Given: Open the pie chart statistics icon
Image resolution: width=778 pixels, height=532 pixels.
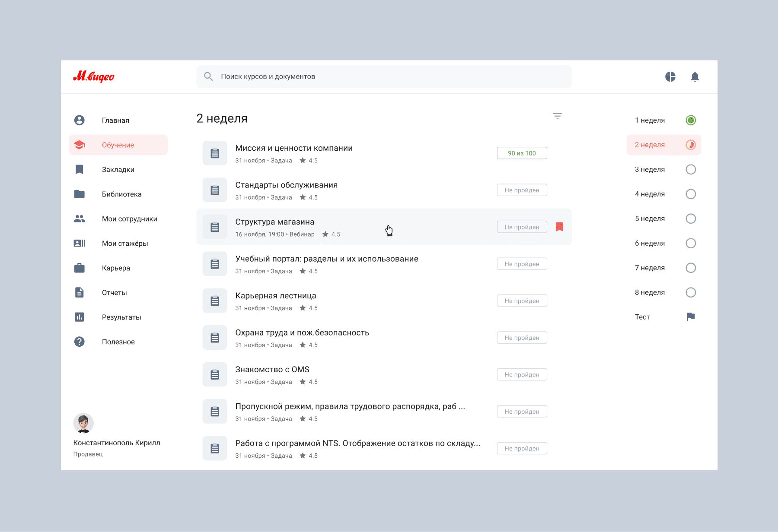Looking at the screenshot, I should (x=670, y=77).
